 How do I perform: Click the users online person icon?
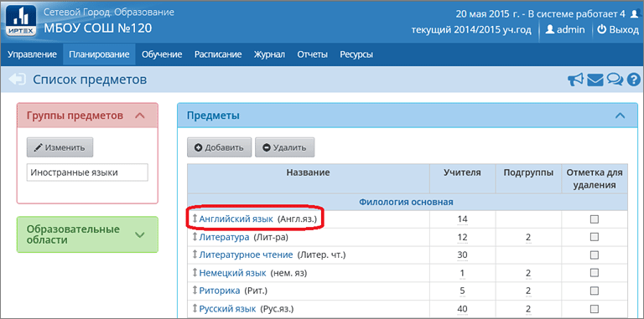click(636, 14)
